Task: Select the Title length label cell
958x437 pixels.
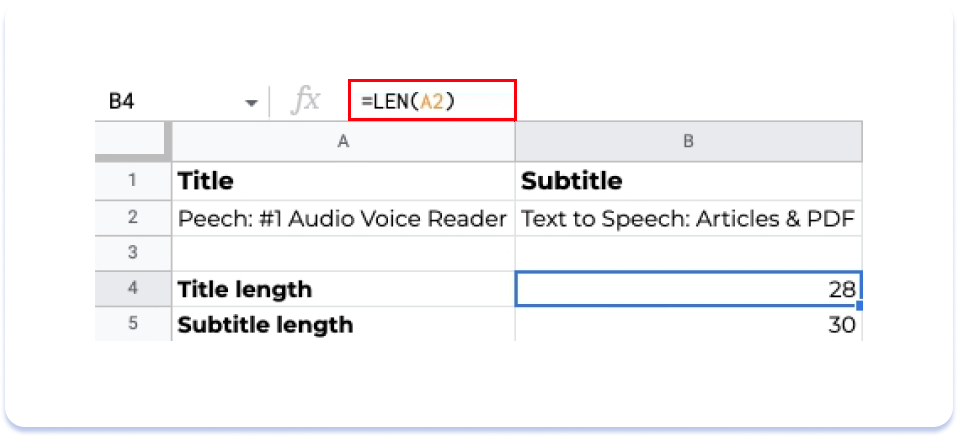Action: point(343,289)
